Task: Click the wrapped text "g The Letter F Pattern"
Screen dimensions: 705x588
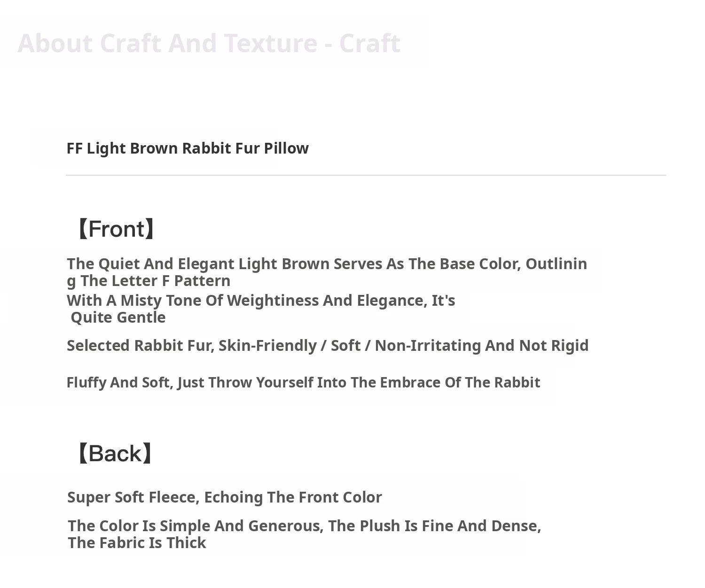Action: pyautogui.click(x=149, y=281)
